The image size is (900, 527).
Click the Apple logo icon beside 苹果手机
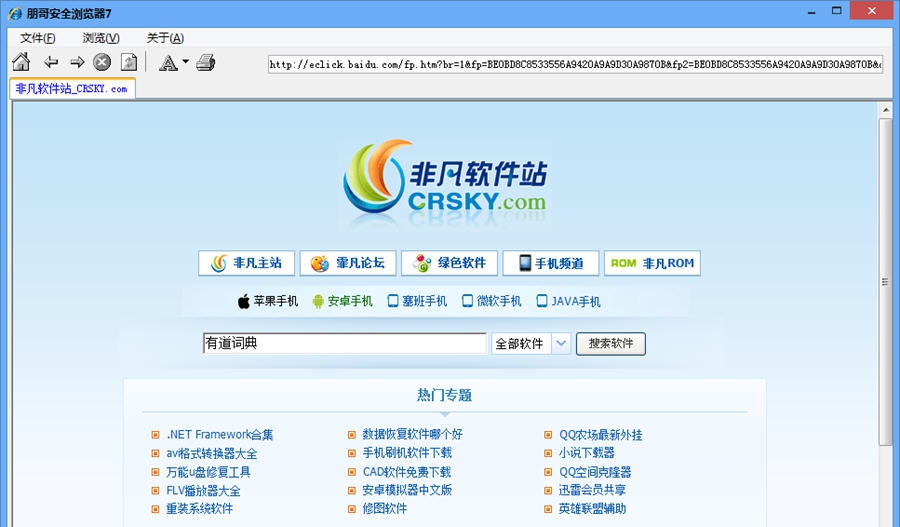(244, 301)
